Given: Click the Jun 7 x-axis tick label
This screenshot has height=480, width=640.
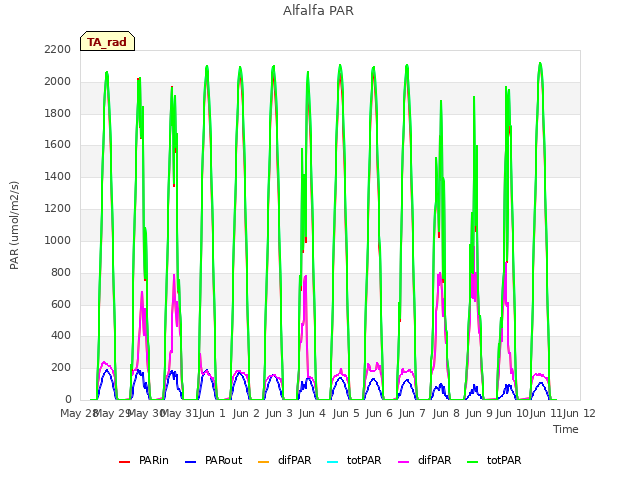Looking at the screenshot, I should point(412,413).
